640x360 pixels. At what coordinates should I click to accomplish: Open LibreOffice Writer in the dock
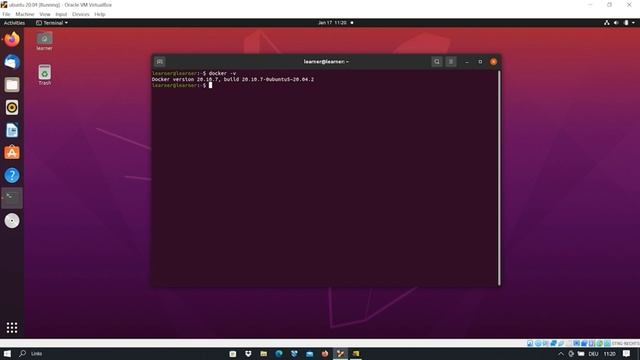pos(12,130)
